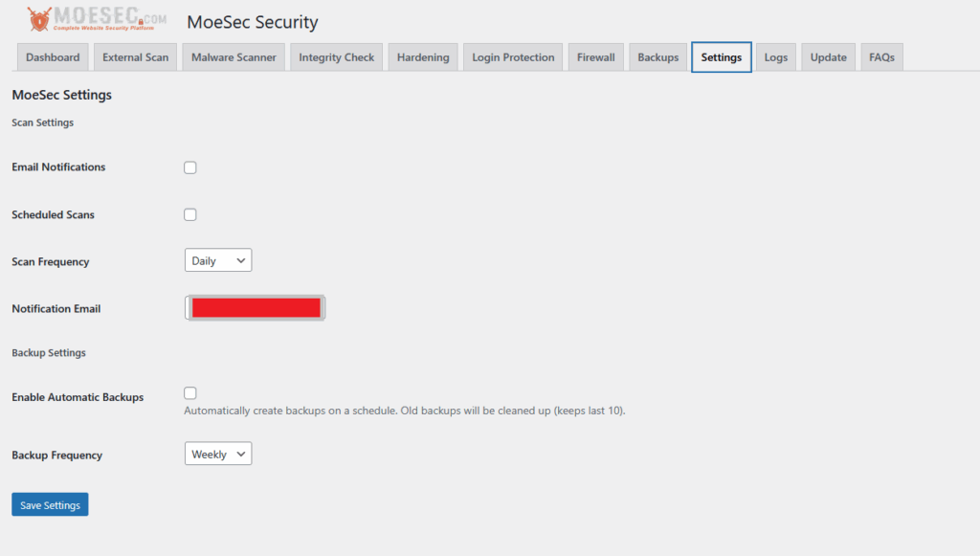Switch to the Integrity Check tab
The width and height of the screenshot is (980, 556).
coord(336,56)
